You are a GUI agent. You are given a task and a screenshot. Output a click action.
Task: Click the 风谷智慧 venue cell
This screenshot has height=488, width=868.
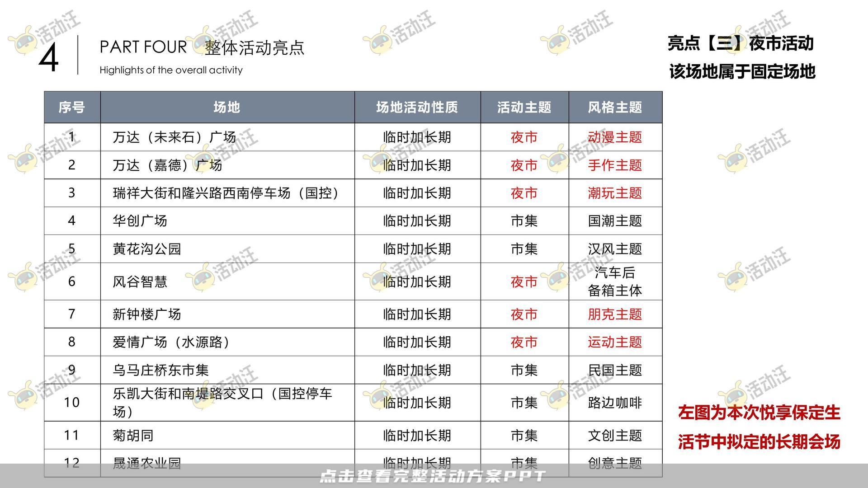(x=227, y=282)
